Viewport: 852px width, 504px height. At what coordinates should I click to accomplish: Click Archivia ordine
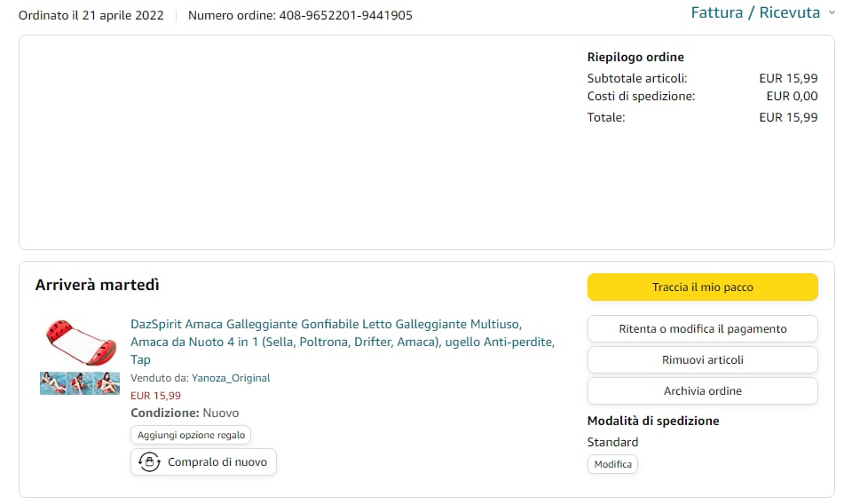[702, 390]
